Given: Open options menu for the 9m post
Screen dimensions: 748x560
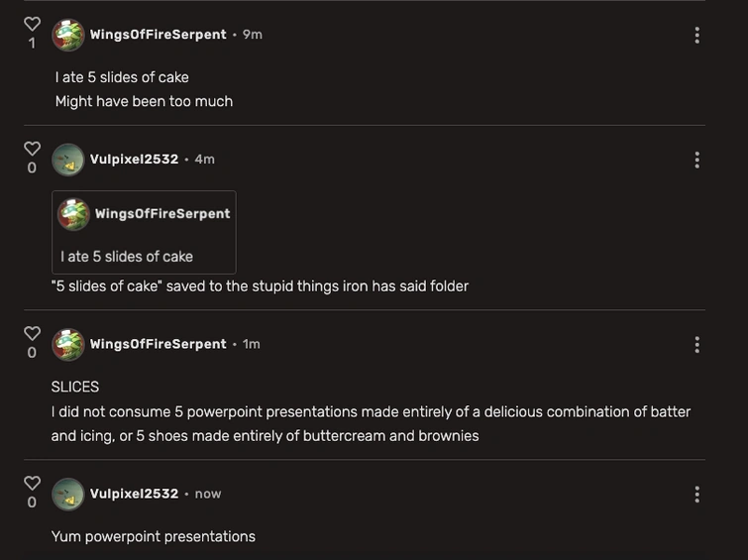Looking at the screenshot, I should 696,35.
